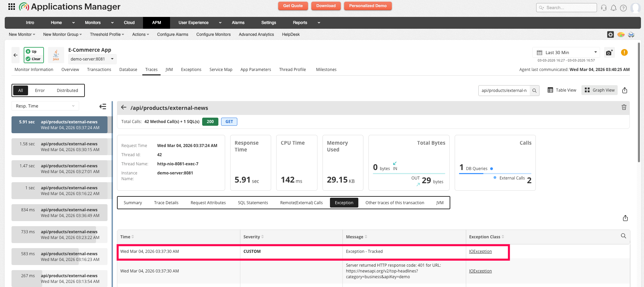Viewport: 644px width, 287px height.
Task: Switch to Table View
Action: coord(562,90)
